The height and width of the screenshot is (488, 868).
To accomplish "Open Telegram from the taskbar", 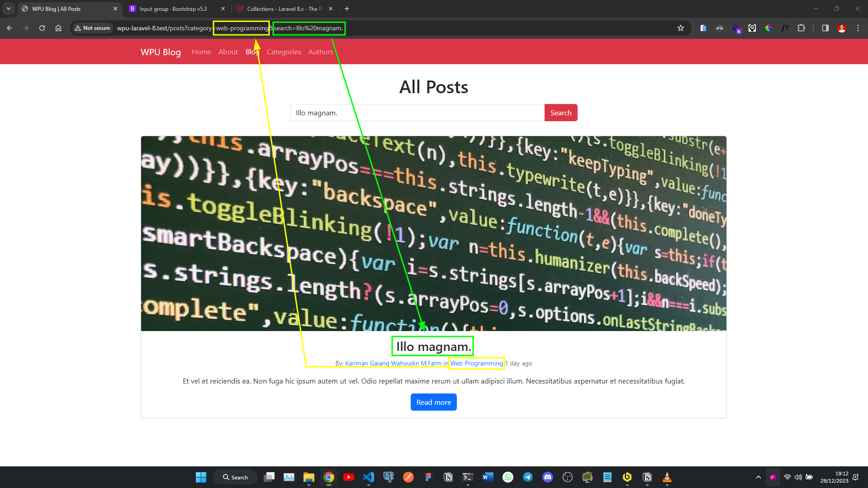I will (527, 477).
